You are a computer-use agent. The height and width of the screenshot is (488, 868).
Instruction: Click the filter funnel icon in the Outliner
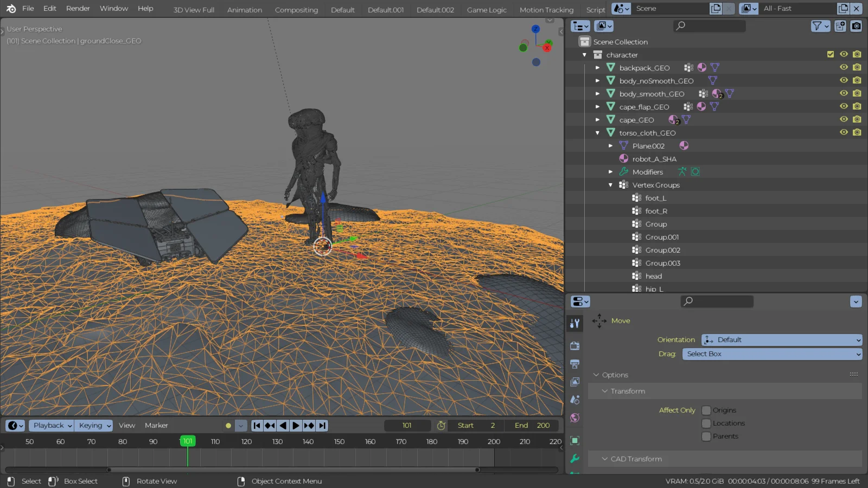click(x=817, y=26)
